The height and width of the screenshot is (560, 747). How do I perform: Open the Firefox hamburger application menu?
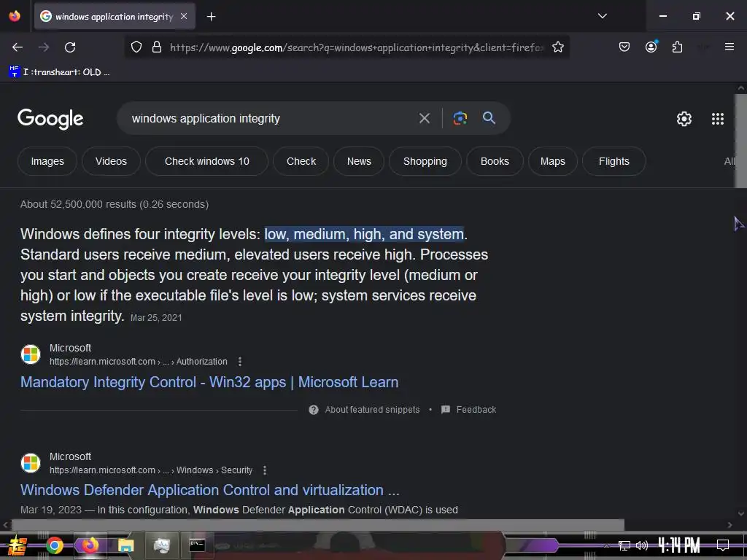(729, 47)
